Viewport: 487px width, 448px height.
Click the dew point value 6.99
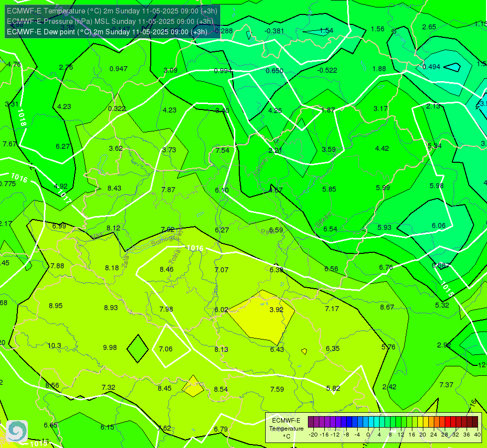pyautogui.click(x=59, y=226)
